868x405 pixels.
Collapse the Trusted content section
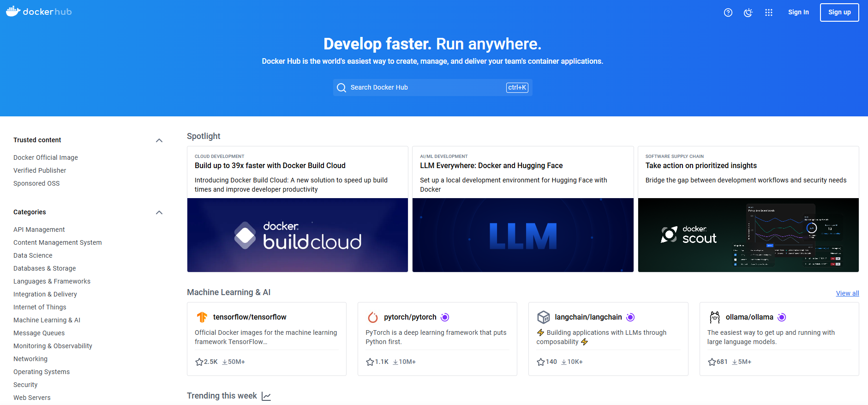click(159, 140)
